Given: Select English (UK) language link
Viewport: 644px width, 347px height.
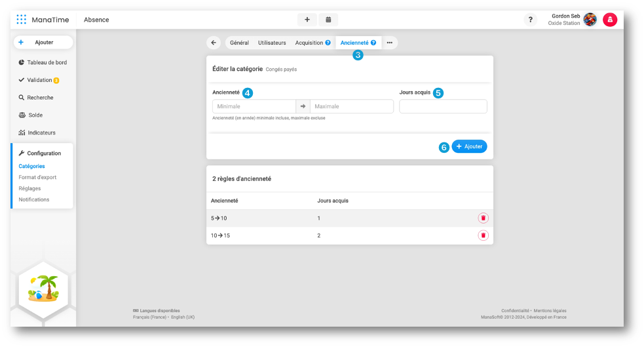Looking at the screenshot, I should [x=183, y=317].
